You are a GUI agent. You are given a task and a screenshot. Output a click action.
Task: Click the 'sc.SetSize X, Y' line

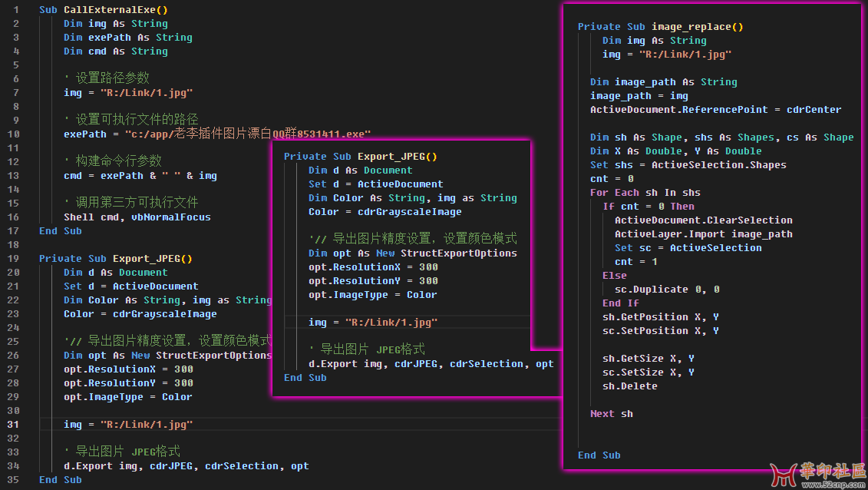[649, 372]
